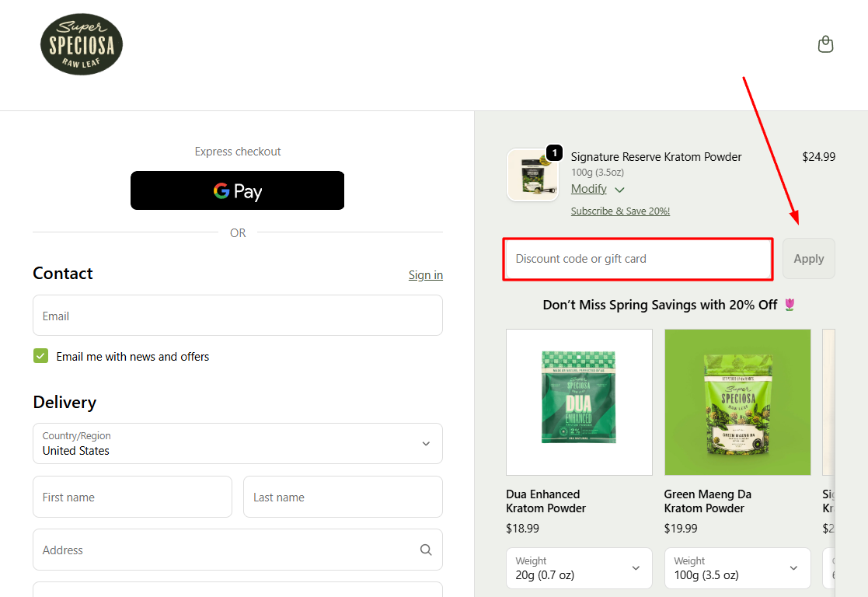This screenshot has height=597, width=868.
Task: Click the $19.99 price text
Action: [681, 529]
